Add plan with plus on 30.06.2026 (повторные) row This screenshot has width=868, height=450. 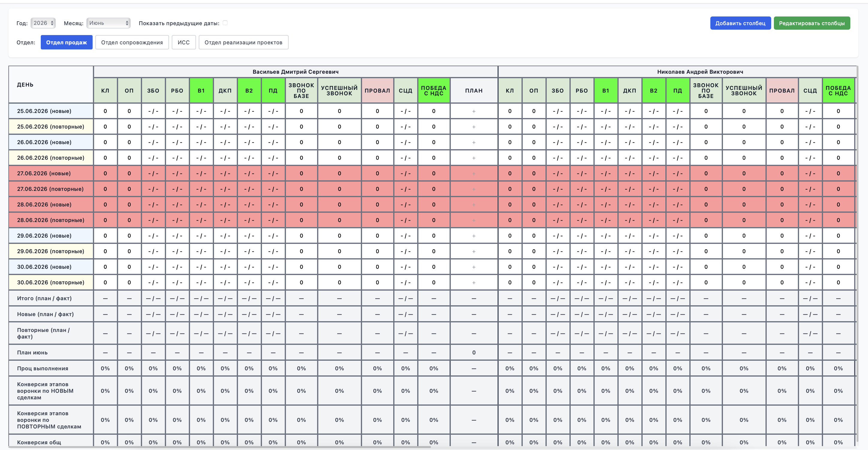point(474,283)
